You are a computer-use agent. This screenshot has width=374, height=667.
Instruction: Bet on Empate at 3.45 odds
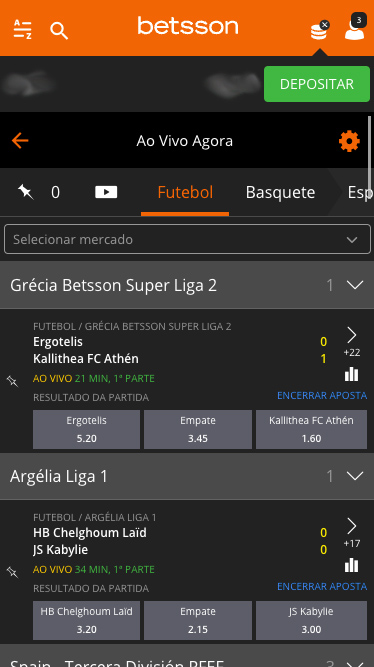point(198,429)
